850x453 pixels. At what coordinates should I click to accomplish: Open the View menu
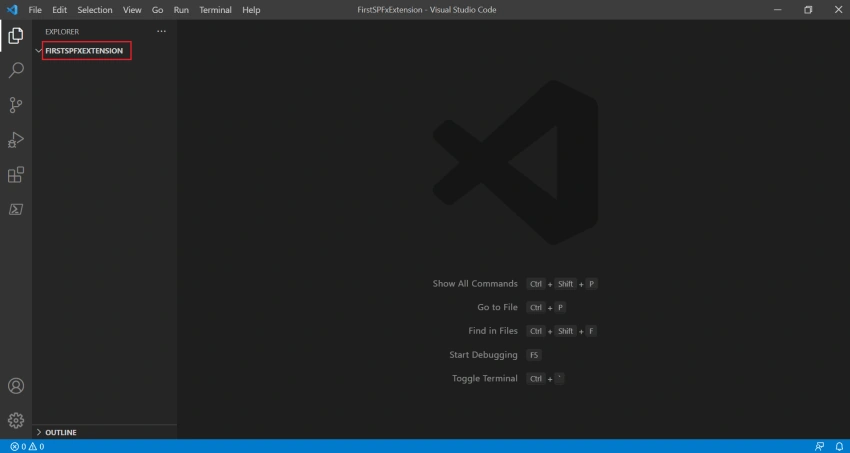coord(132,10)
